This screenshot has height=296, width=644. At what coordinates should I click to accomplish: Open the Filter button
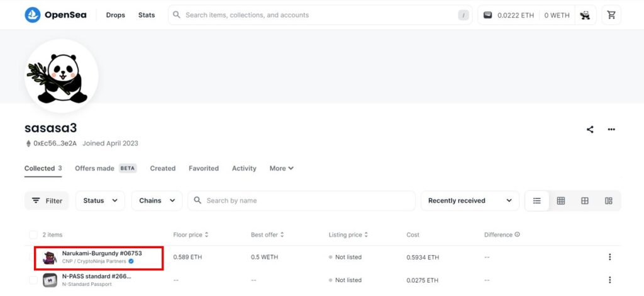pos(47,201)
